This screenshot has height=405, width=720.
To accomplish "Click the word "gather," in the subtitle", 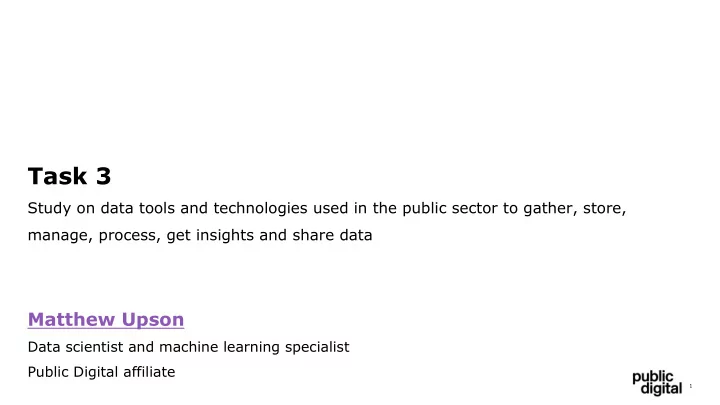I will [x=550, y=209].
